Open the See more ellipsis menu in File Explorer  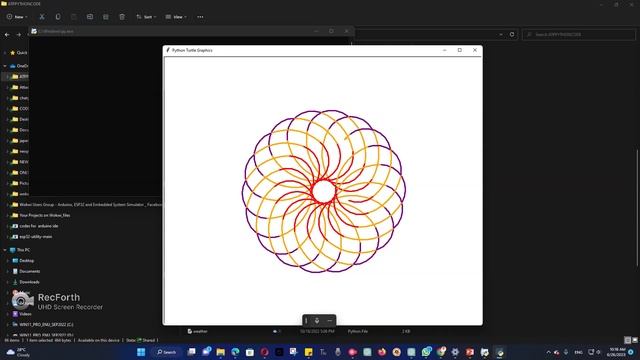tap(200, 17)
